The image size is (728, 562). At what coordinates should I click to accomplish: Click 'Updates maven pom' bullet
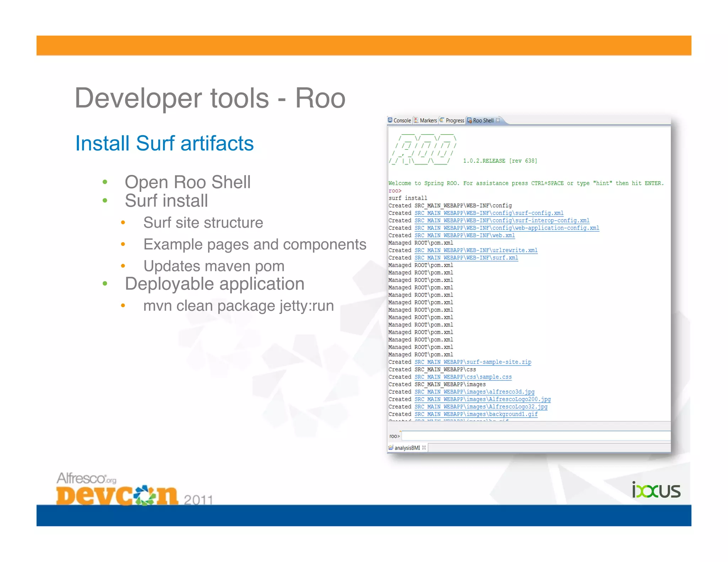(214, 266)
